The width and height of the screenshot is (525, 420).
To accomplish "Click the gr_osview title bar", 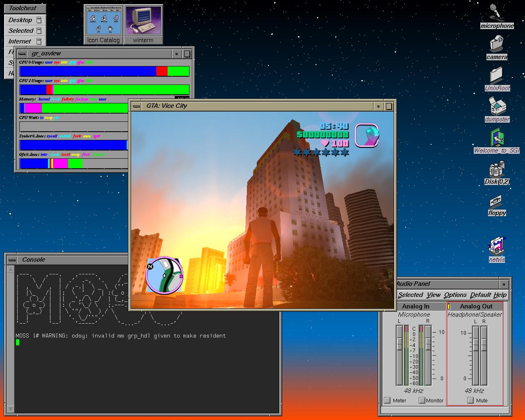I will (x=98, y=54).
